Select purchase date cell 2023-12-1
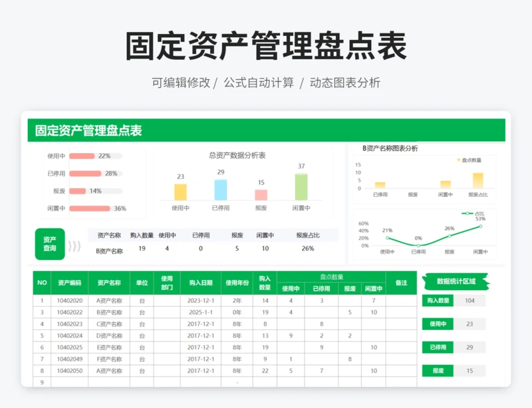 point(201,301)
